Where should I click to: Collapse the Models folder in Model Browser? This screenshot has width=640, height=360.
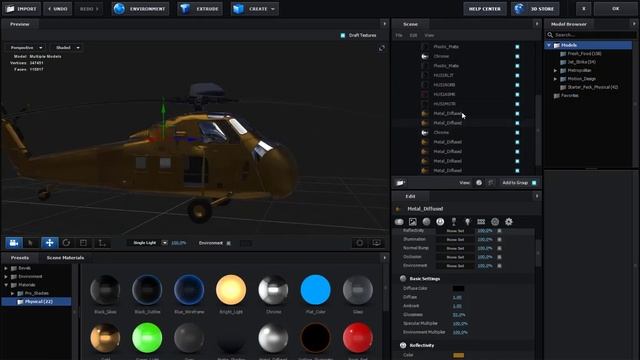click(549, 45)
